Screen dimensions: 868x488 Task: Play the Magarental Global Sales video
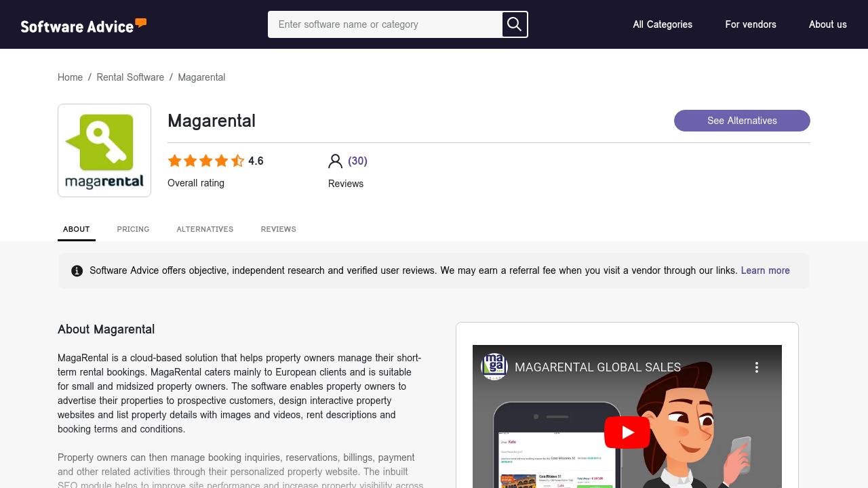(627, 432)
